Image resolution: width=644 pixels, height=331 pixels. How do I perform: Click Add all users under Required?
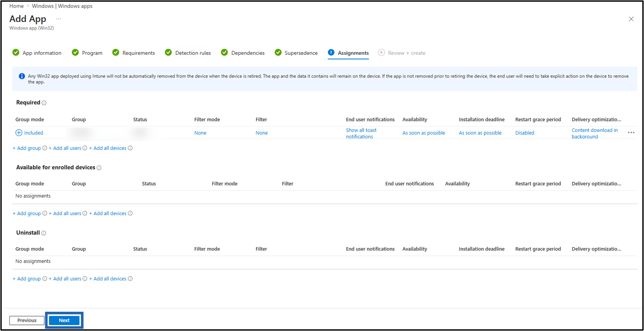coord(65,148)
